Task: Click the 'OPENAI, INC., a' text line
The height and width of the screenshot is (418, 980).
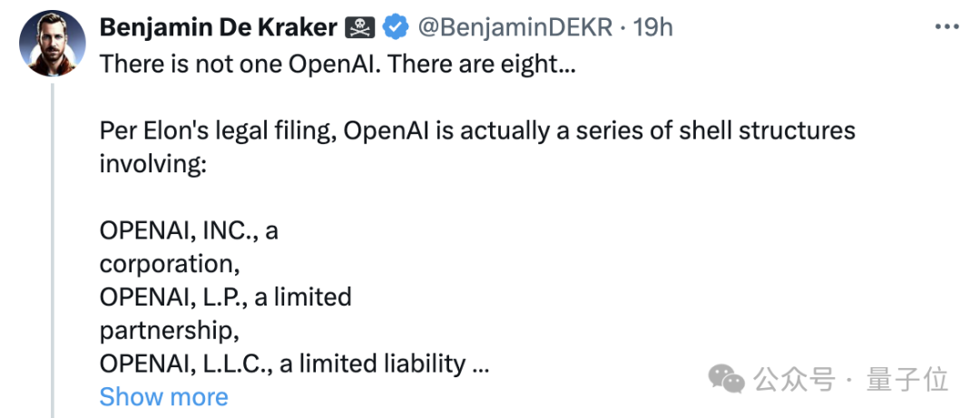Action: click(189, 230)
